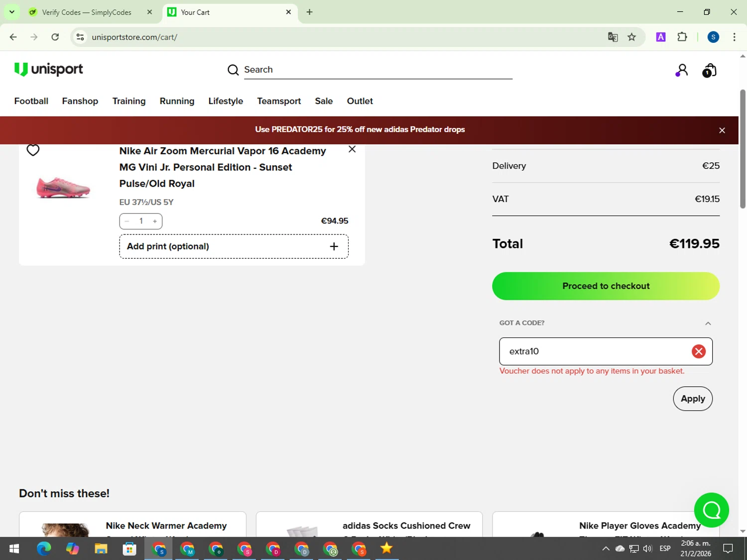Switch to Verify Codes SimplyCodes tab
Viewport: 747px width, 560px height.
(x=87, y=12)
